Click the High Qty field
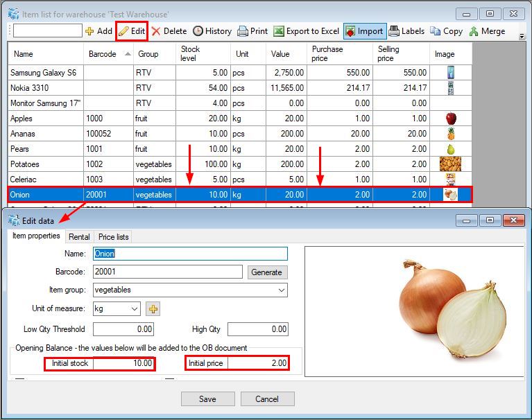This screenshot has width=532, height=420. click(258, 329)
